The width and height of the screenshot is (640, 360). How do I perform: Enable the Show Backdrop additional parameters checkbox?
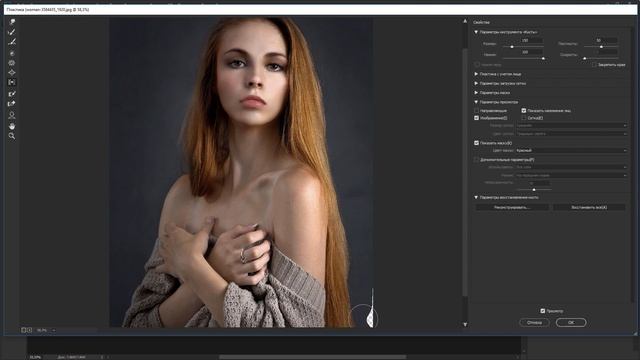(x=476, y=160)
